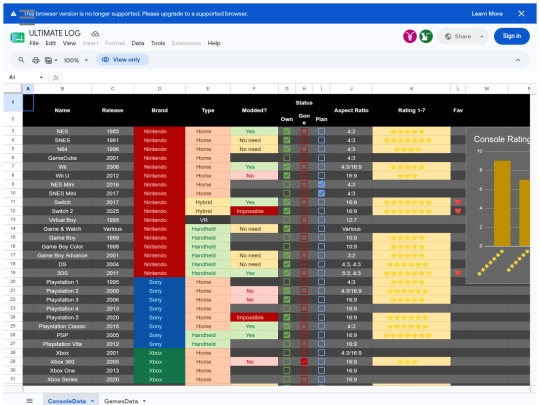Click the 'Various' aspect ratio cell

tap(351, 229)
